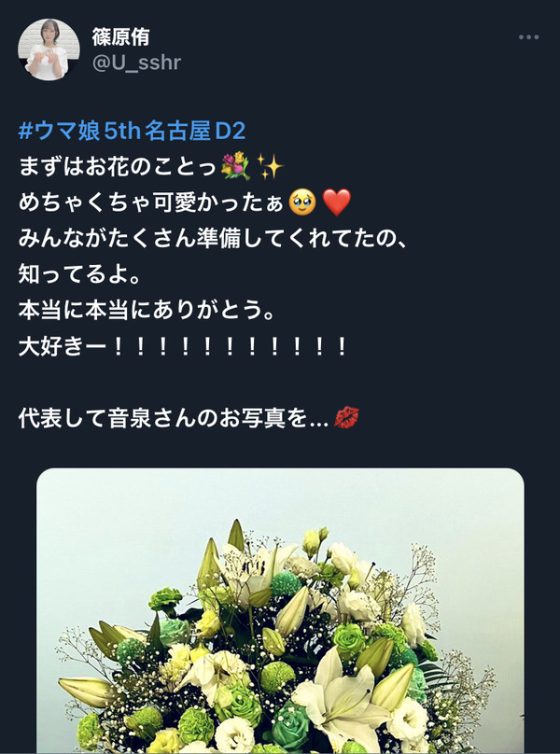Open the three-dot more options menu
Viewport: 560px width, 754px height.
pos(528,37)
